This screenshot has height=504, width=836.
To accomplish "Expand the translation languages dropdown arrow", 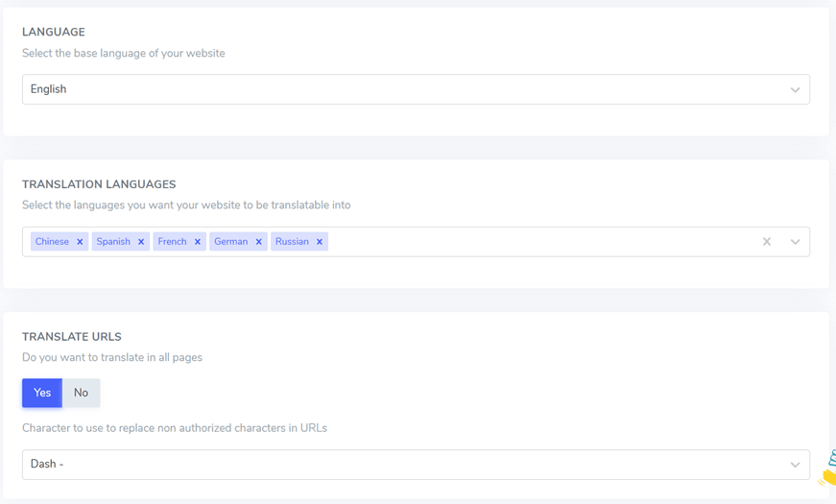I will [795, 242].
